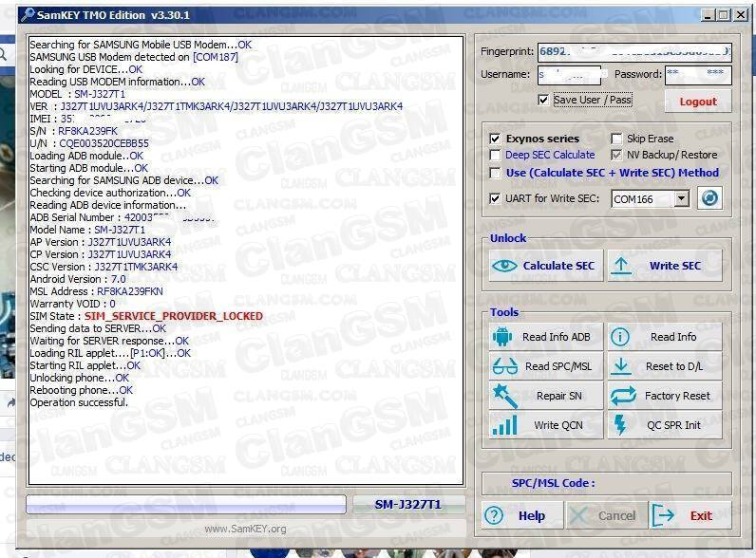Click the SM-J327T1 model label

coord(407,505)
